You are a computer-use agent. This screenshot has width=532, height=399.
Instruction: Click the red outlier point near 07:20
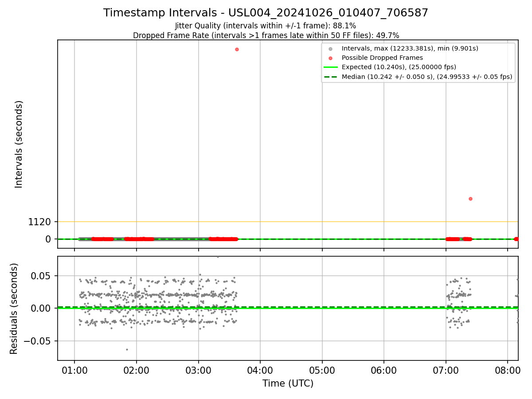point(470,199)
